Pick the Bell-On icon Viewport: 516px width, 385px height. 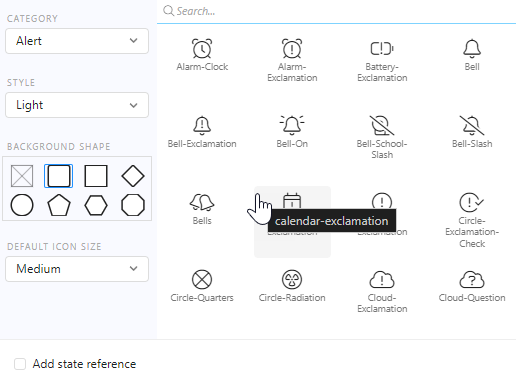tap(292, 132)
